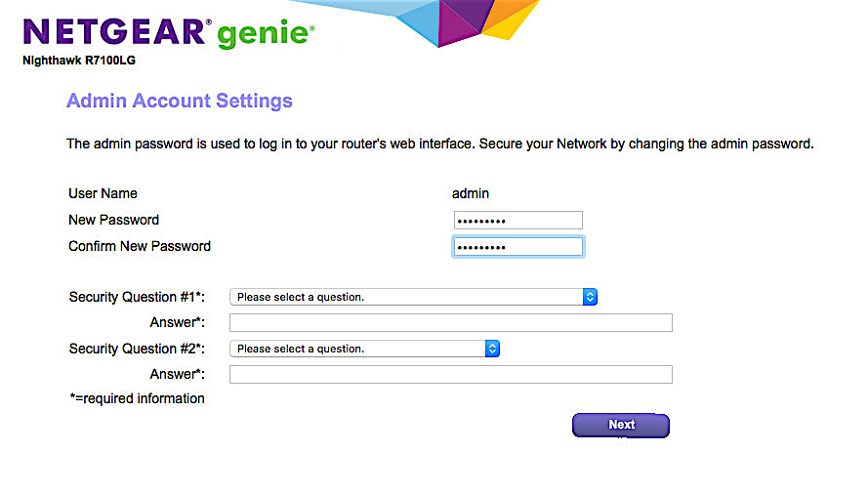Click the Security Question #1 label
Viewport: 868px width, 494px height.
pos(137,297)
